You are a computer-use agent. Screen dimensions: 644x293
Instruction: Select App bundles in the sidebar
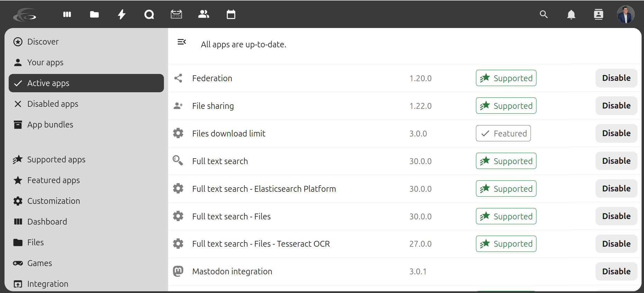click(x=86, y=125)
